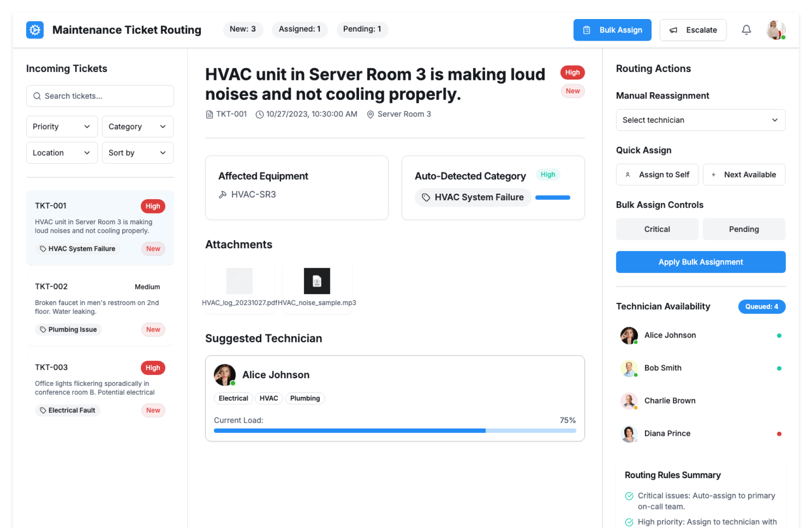Viewport: 812px width, 528px height.
Task: Click the HVAC System Failure tag icon
Action: (426, 198)
